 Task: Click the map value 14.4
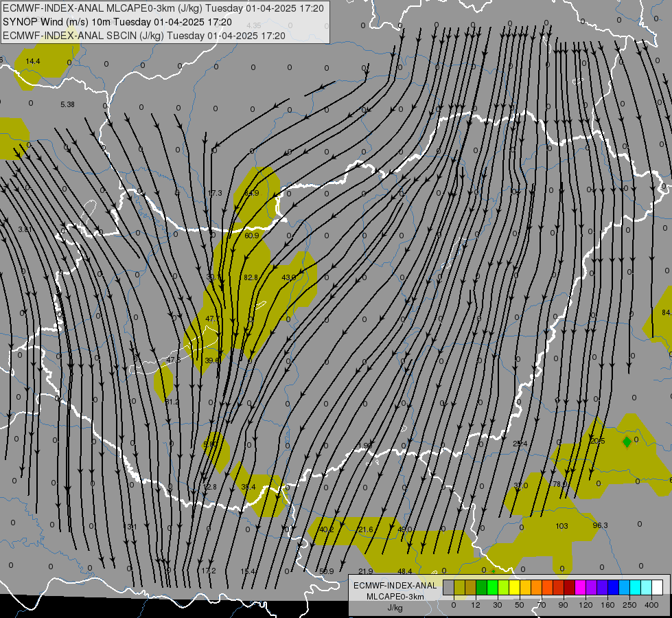tap(32, 61)
